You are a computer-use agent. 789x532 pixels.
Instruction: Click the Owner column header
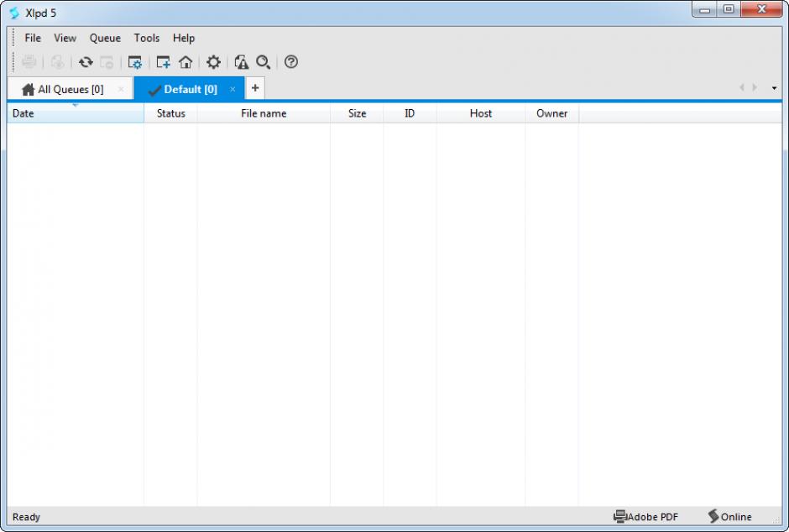point(551,113)
